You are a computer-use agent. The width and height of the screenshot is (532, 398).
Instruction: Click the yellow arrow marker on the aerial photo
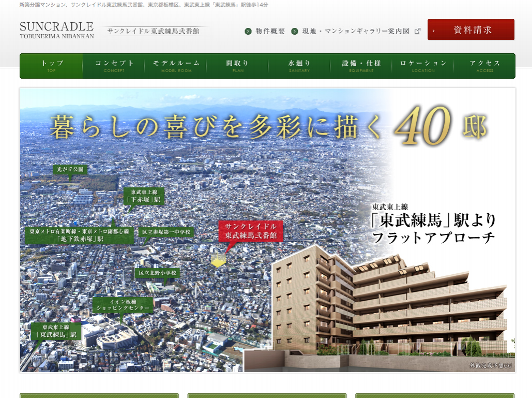[x=218, y=260]
